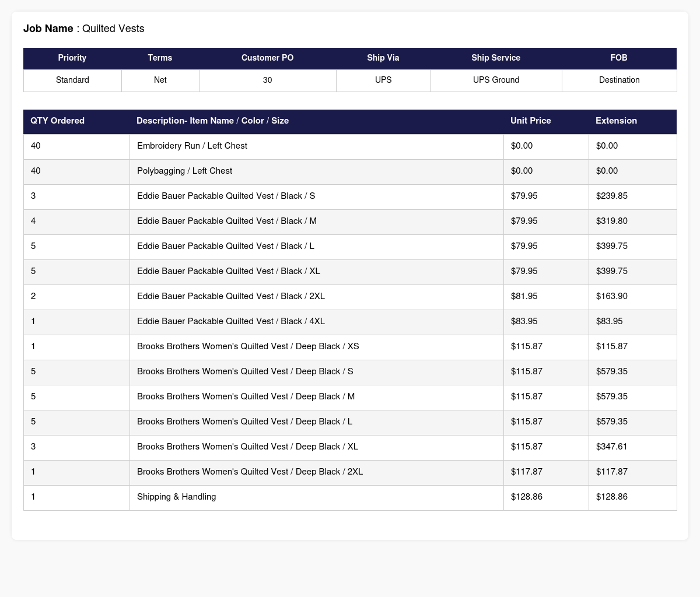Viewport: 700px width, 597px height.
Task: Click quantity 2 in Black / 2XL row
Action: (33, 296)
